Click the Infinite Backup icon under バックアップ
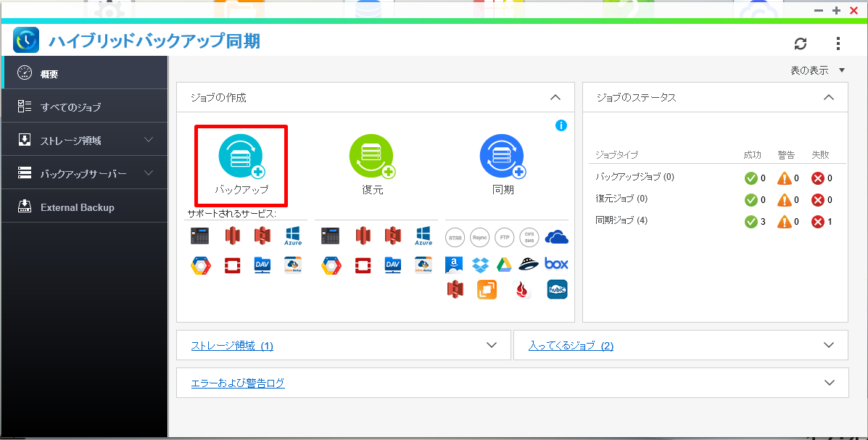Image resolution: width=868 pixels, height=440 pixels. coord(293,265)
